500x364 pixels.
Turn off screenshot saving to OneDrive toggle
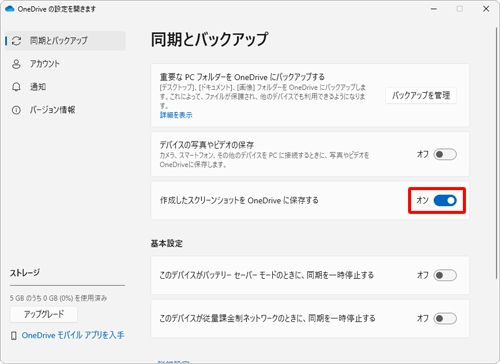445,200
